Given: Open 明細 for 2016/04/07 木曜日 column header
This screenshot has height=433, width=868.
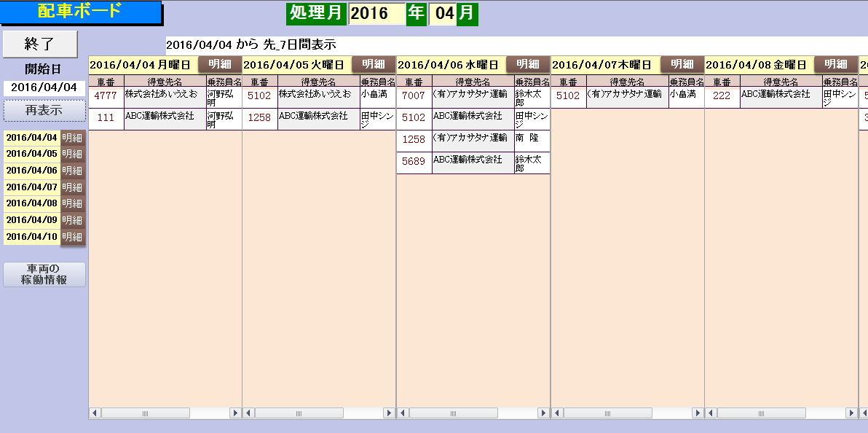Looking at the screenshot, I should (x=682, y=64).
